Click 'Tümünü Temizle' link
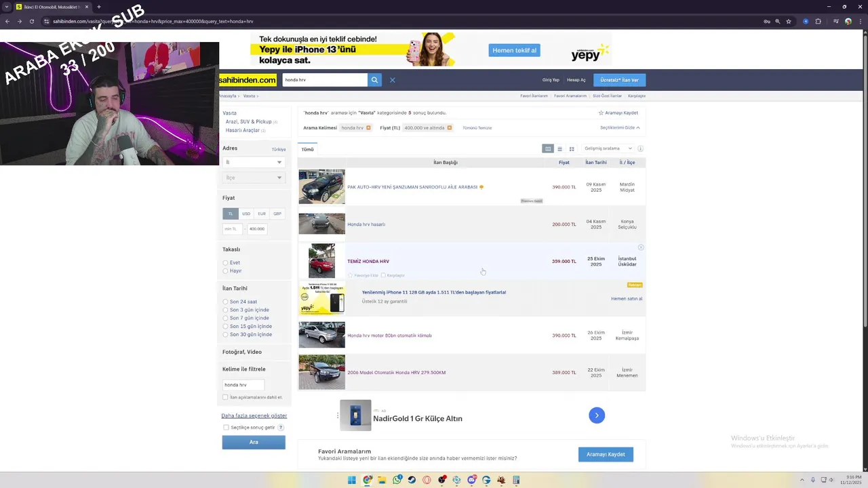868x488 pixels. [x=477, y=127]
